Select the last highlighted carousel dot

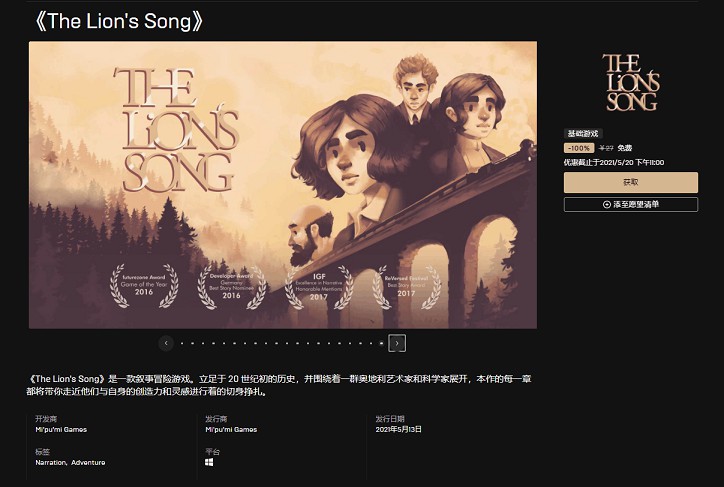[381, 343]
